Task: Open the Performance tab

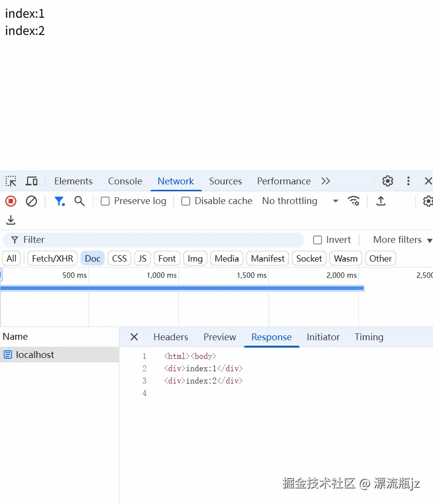Action: pos(284,181)
